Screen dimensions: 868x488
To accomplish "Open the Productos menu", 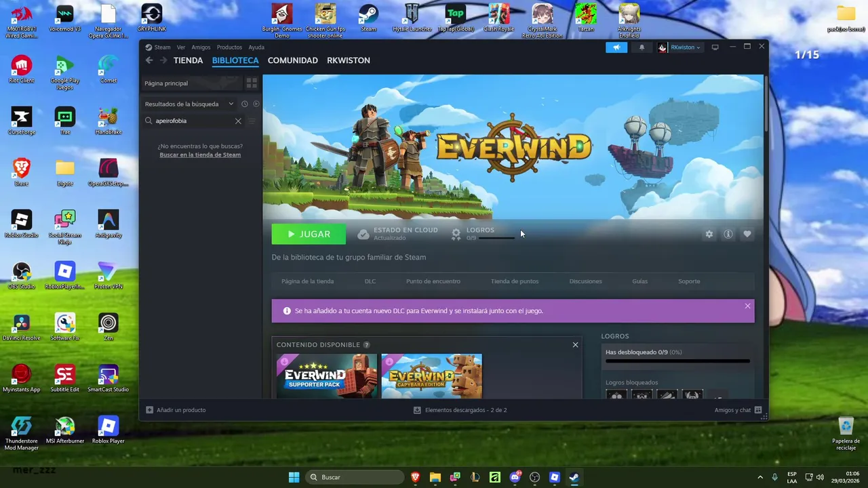I will pos(229,47).
